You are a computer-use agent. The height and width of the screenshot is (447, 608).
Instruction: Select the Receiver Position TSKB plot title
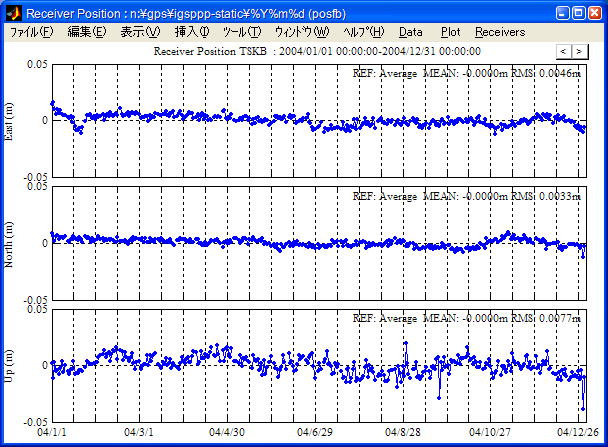[317, 51]
